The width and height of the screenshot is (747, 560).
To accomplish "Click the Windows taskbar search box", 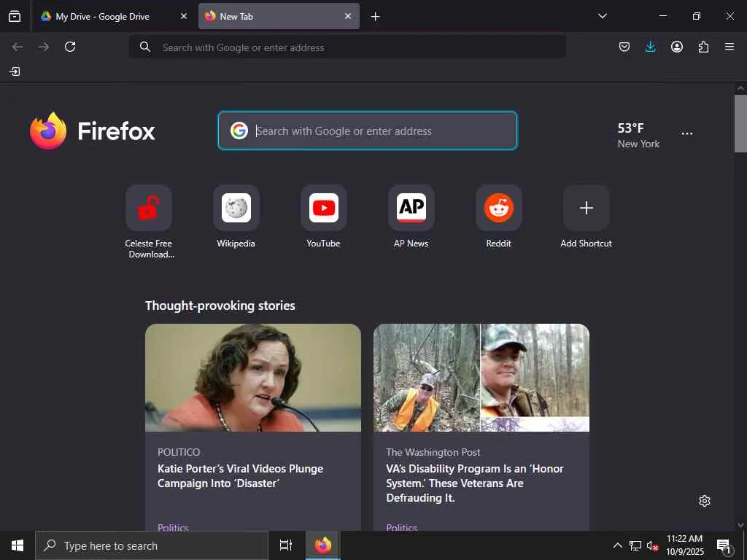I will pos(152,545).
